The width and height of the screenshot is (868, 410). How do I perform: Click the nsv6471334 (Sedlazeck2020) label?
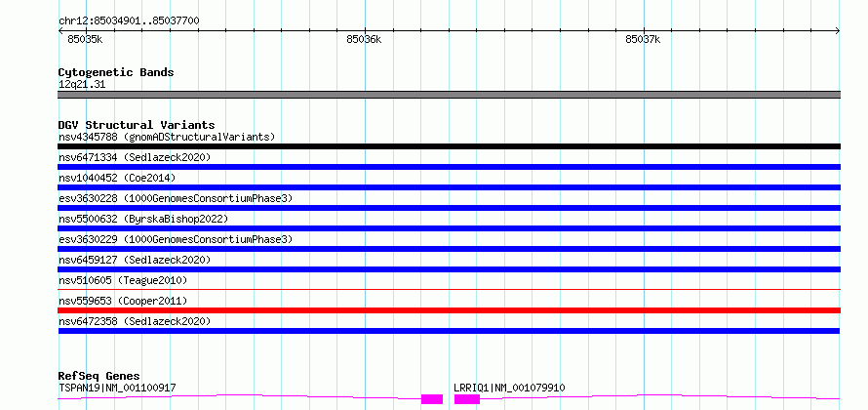135,157
